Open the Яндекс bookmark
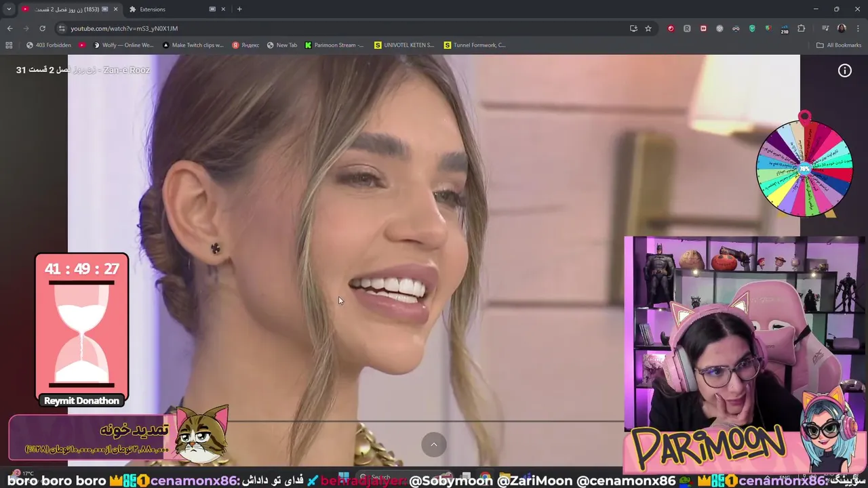Image resolution: width=868 pixels, height=488 pixels. click(245, 45)
